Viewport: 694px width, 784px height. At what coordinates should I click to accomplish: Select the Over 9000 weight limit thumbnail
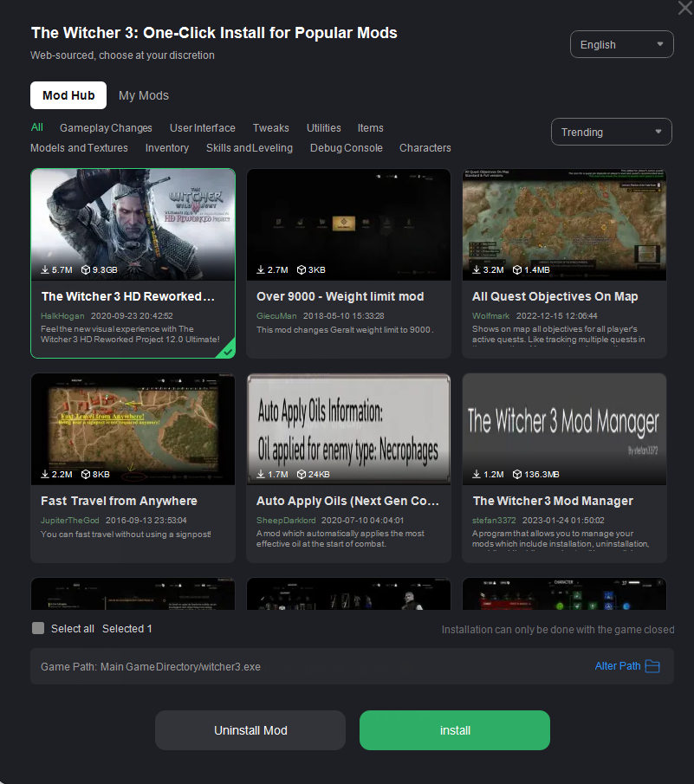pos(348,225)
